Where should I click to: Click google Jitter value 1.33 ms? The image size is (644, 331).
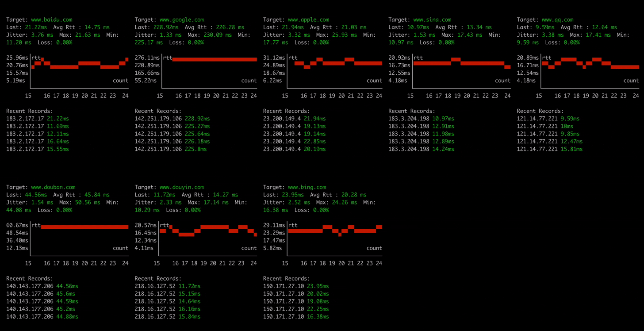coord(171,35)
